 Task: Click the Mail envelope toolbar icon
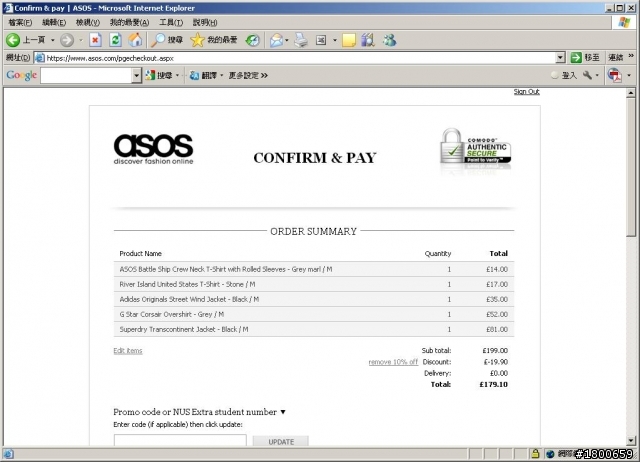[276, 40]
